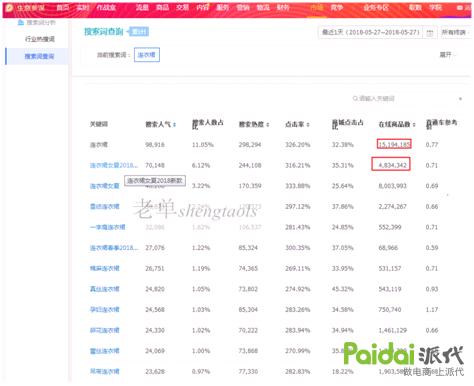The height and width of the screenshot is (386, 474).
Task: Click percentage value 11.05%
Action: [x=202, y=145]
